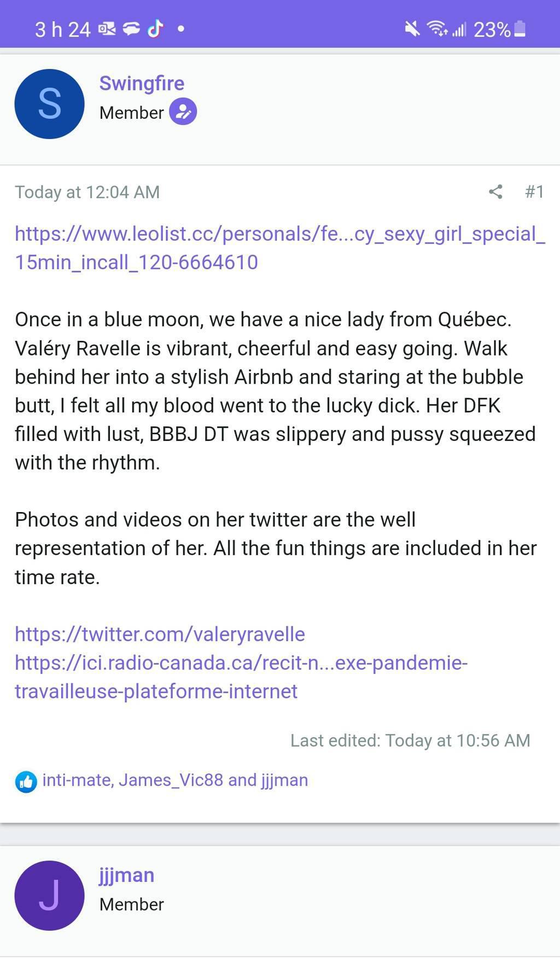Tap the muted sound icon in status bar
The width and height of the screenshot is (560, 971).
tap(412, 28)
